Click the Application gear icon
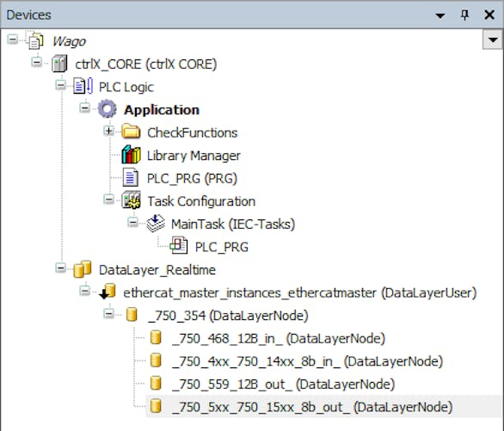The width and height of the screenshot is (504, 431). coord(107,109)
